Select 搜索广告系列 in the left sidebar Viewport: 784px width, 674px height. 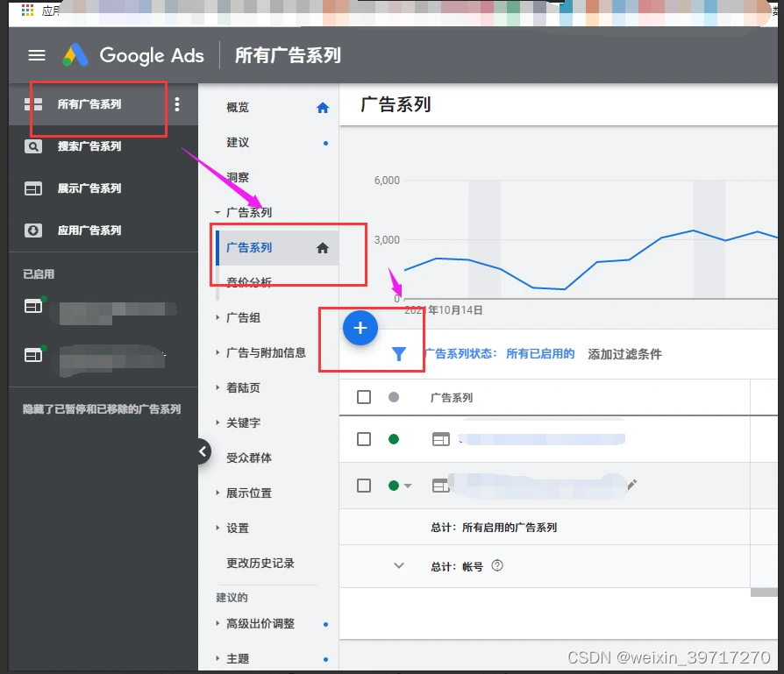[x=89, y=146]
